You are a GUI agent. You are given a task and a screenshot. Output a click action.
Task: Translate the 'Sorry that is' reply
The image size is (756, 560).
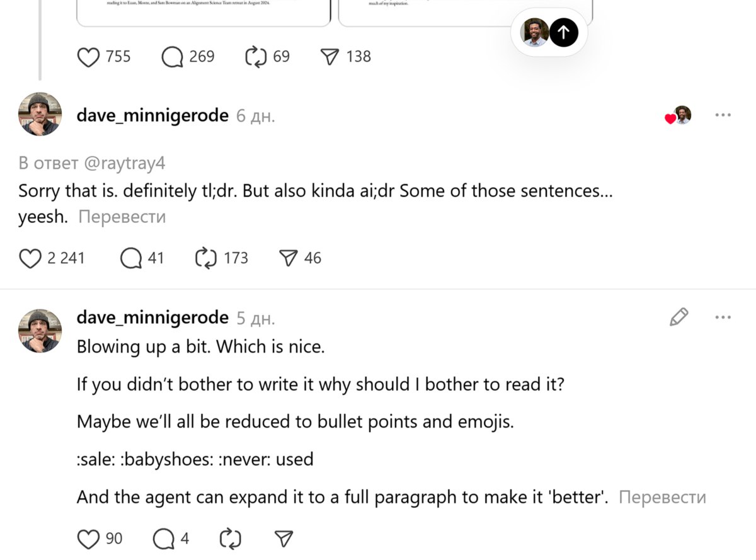coord(122,217)
